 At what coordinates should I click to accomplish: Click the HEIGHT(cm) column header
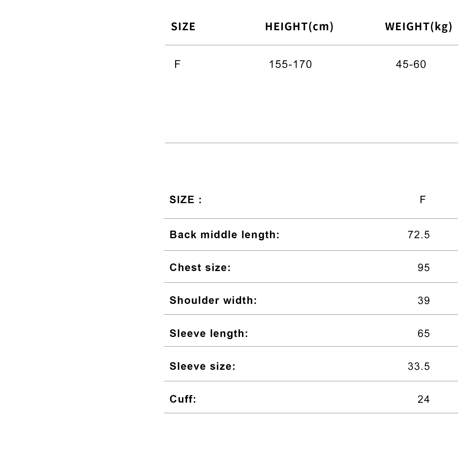click(299, 27)
